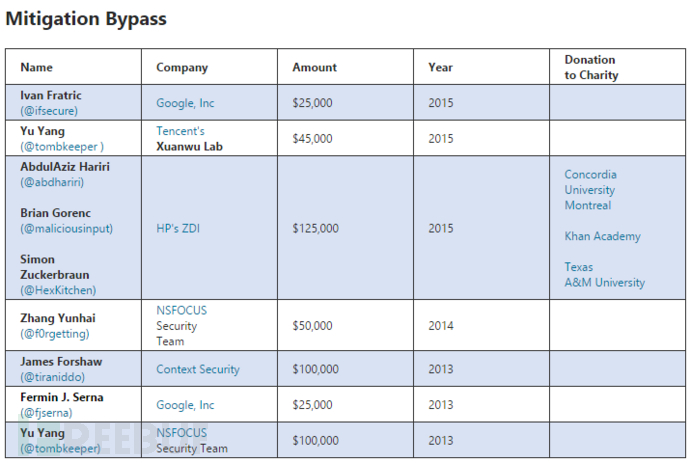Click the Donation to Charity column header
The height and width of the screenshot is (463, 690).
pos(590,67)
